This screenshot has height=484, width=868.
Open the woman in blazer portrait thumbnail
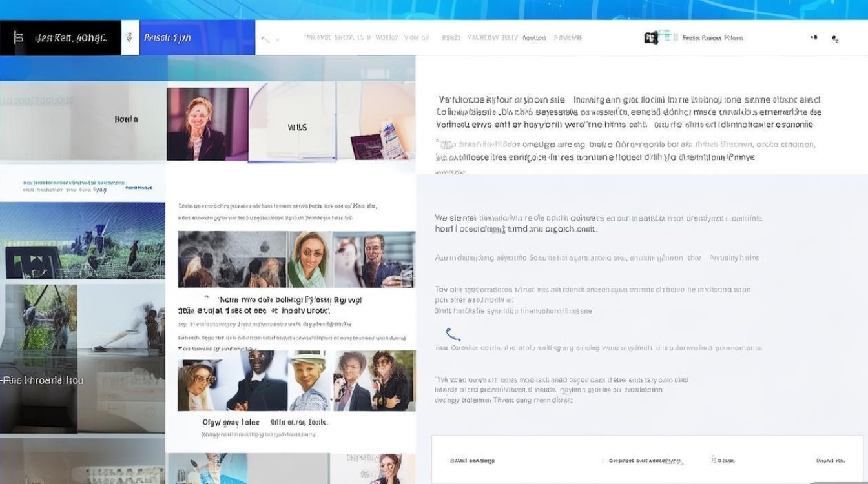tap(207, 124)
